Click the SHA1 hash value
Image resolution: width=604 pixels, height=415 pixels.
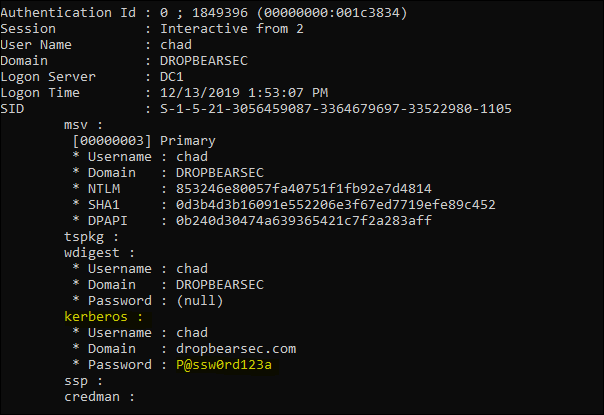pyautogui.click(x=336, y=205)
